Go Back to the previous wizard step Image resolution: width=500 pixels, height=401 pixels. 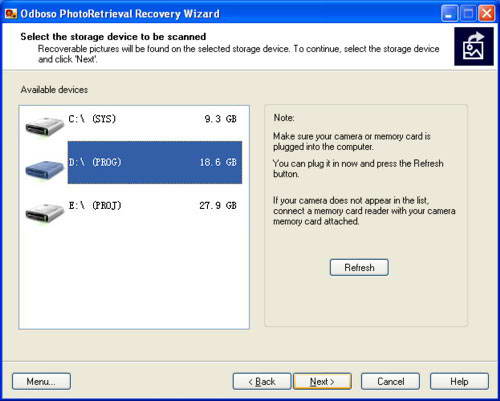click(x=262, y=381)
